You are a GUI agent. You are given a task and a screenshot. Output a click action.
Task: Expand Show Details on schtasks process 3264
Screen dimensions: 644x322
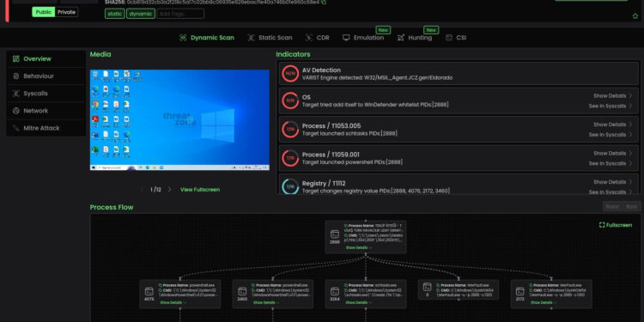click(x=359, y=303)
